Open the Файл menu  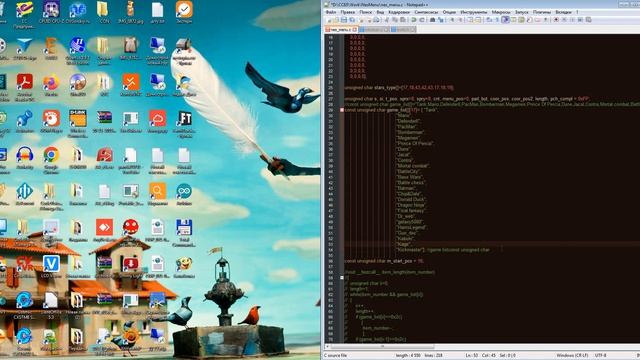[x=331, y=12]
